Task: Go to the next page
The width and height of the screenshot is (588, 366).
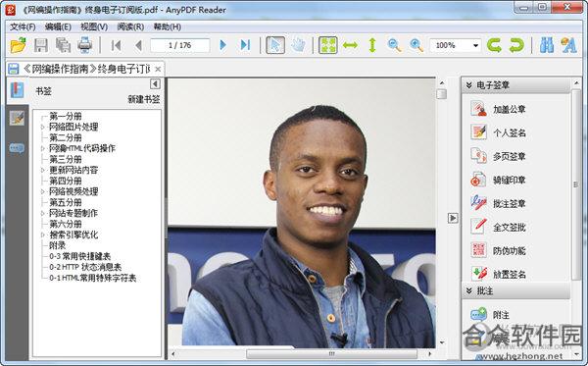Action: click(222, 45)
